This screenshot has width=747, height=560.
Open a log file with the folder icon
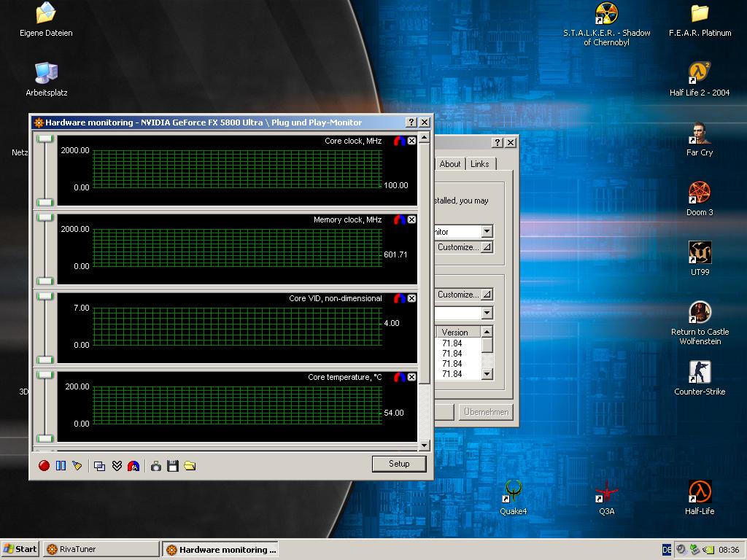click(190, 466)
